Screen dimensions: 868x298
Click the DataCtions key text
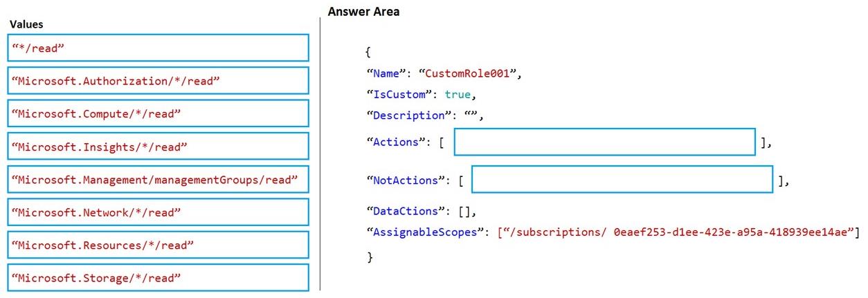click(402, 212)
